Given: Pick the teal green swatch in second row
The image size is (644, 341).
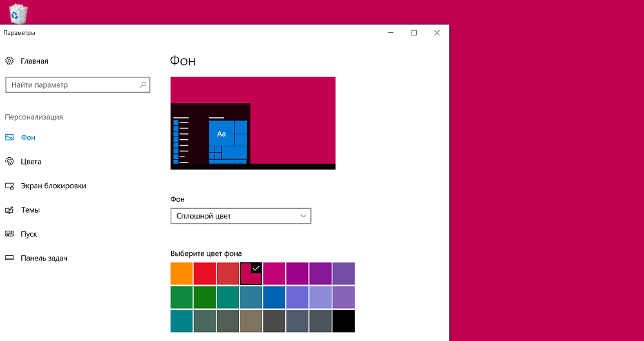Looking at the screenshot, I should tap(227, 297).
